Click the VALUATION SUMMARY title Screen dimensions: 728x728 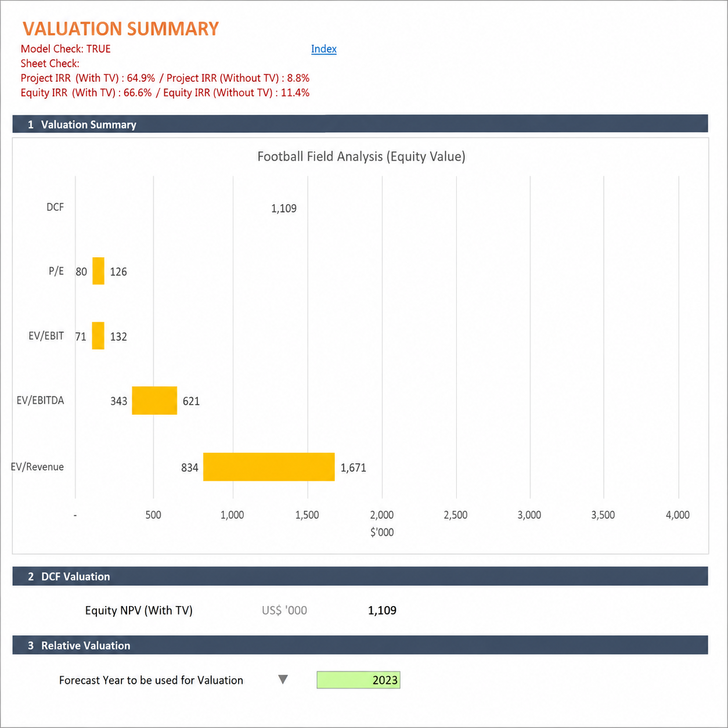point(121,28)
